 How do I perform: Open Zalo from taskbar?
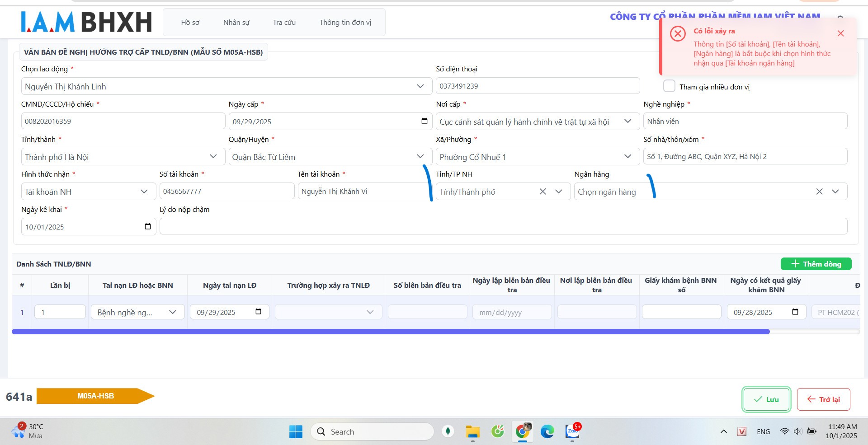(572, 432)
